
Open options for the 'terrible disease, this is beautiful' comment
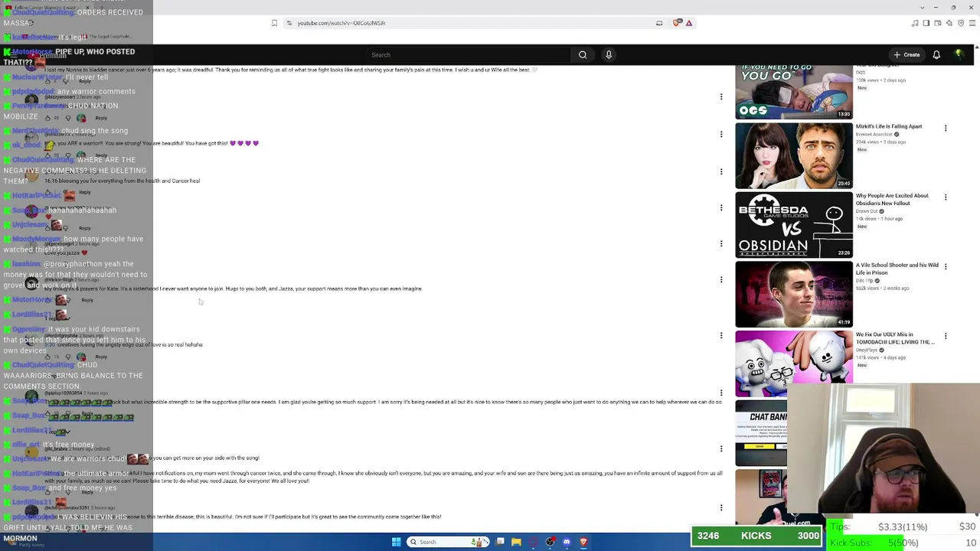pos(721,507)
